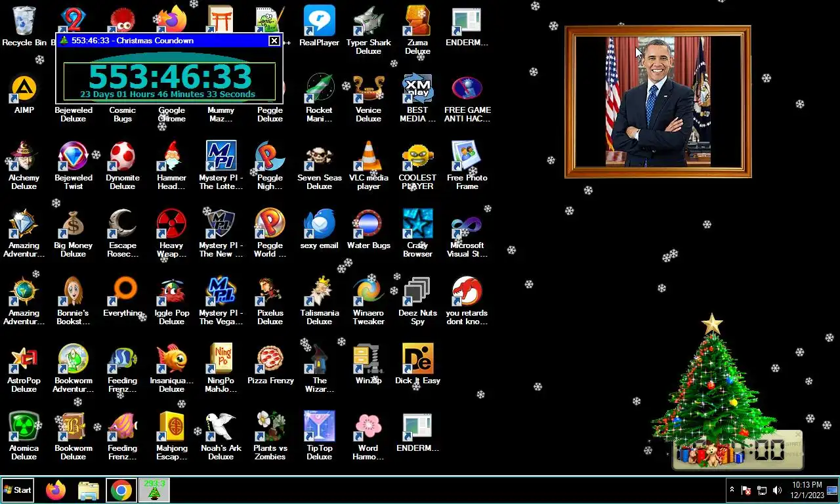
Task: Launch the RealPlayer desktop shortcut
Action: tap(320, 26)
